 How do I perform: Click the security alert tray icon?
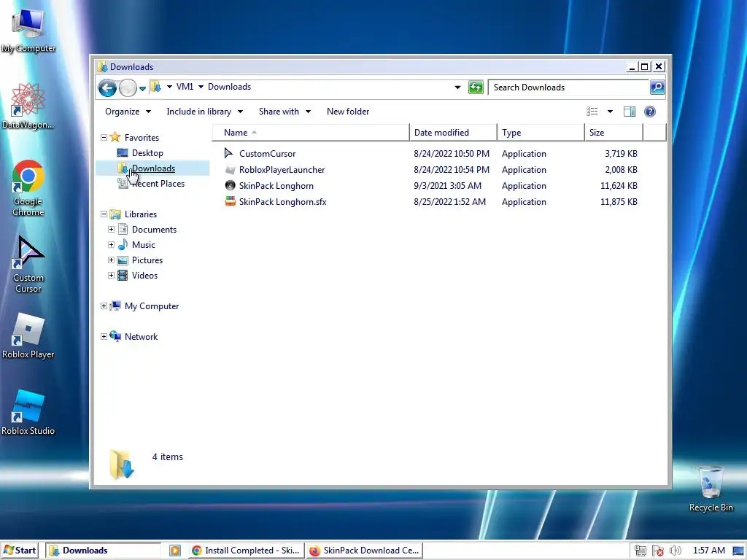coord(658,551)
